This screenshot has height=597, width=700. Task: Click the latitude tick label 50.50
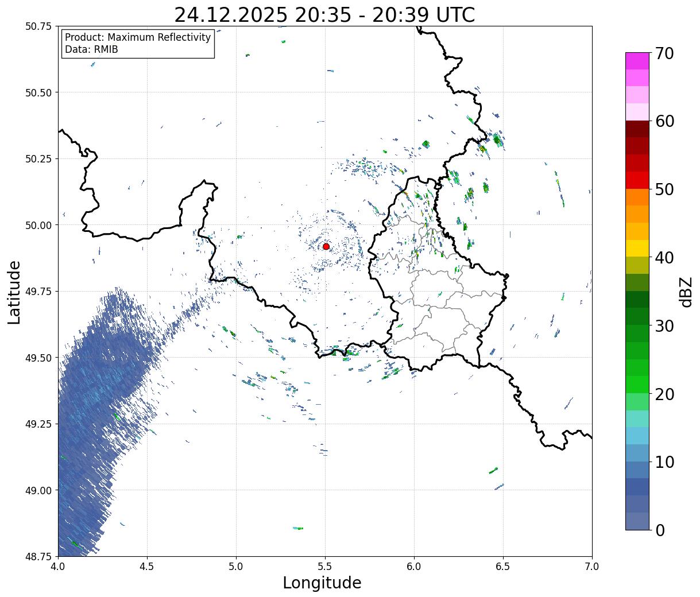(x=38, y=92)
